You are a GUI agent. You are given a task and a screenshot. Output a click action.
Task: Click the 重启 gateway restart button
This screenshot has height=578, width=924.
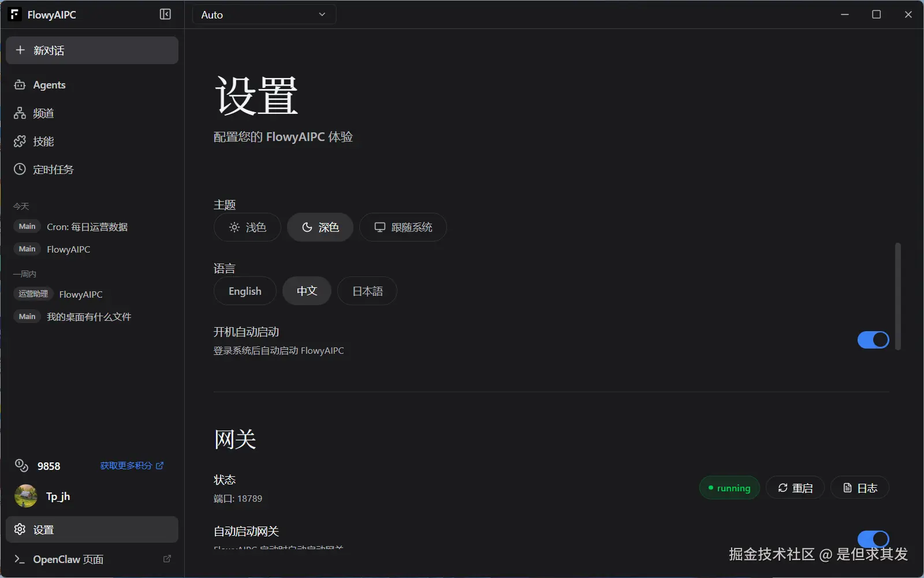(795, 487)
